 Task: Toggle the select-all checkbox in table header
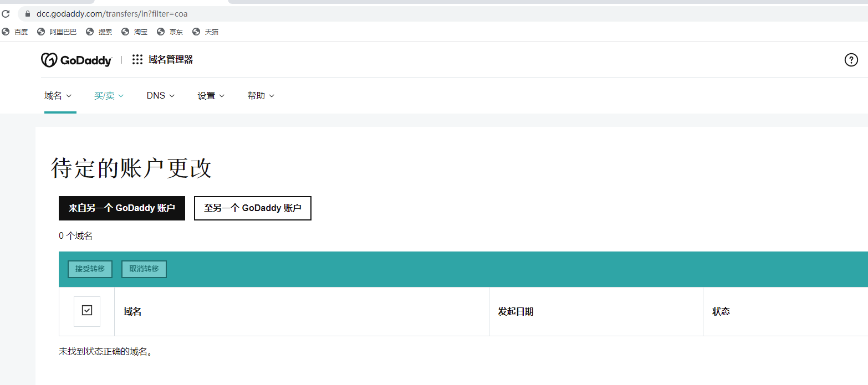tap(87, 311)
